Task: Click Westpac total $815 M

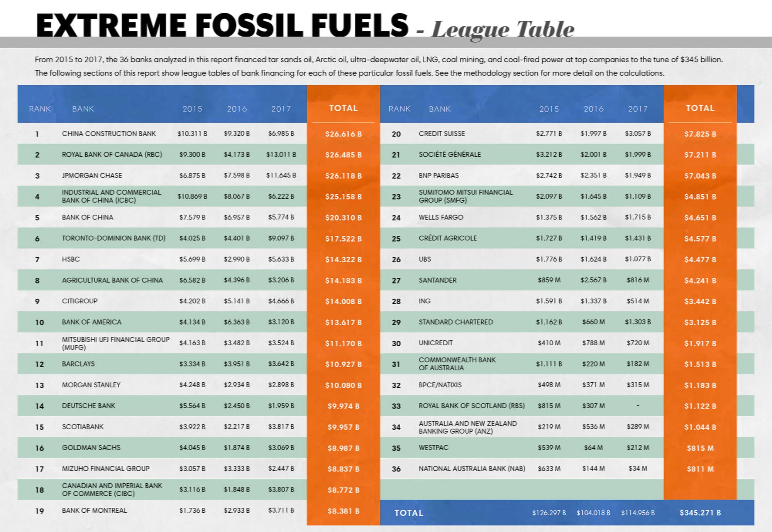Action: pyautogui.click(x=700, y=448)
